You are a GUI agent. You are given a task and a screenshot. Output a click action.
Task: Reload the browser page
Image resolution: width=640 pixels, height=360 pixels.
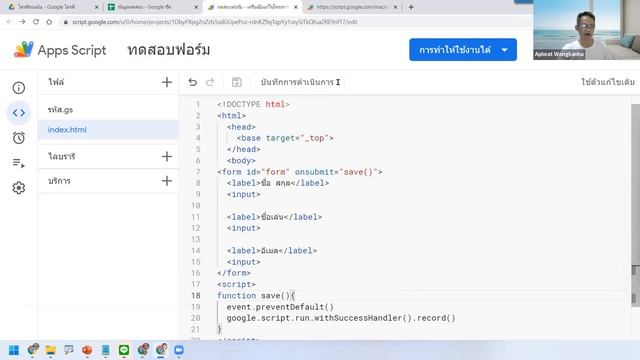tap(36, 22)
